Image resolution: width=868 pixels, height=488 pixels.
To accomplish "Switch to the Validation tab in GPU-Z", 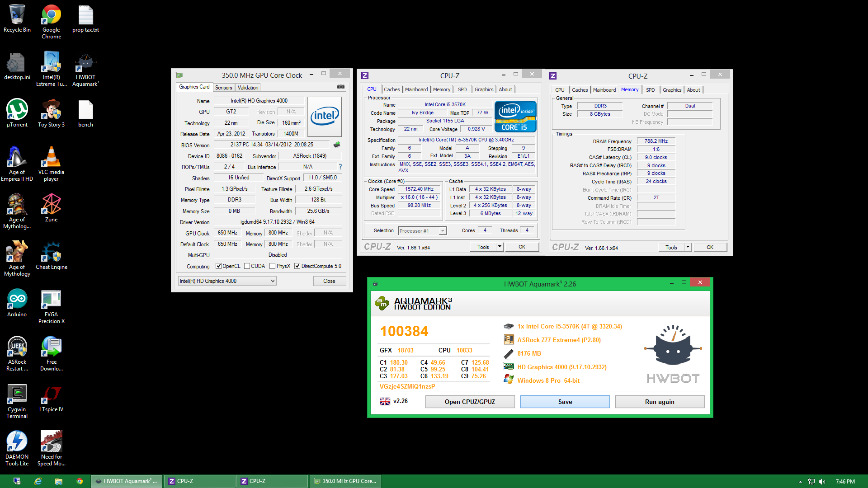I will coord(248,88).
